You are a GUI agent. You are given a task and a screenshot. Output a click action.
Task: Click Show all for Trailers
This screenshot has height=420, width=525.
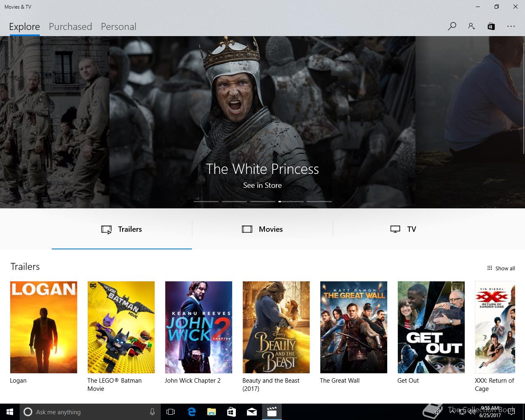501,268
